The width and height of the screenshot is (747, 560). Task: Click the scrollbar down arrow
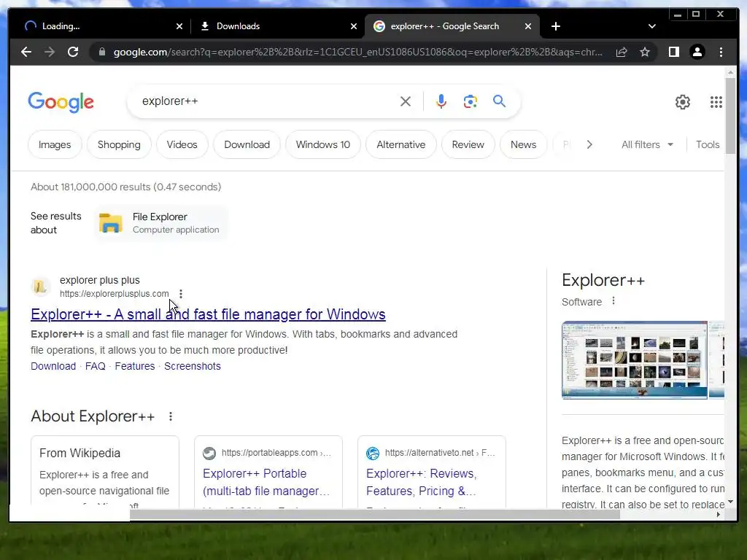pyautogui.click(x=730, y=502)
